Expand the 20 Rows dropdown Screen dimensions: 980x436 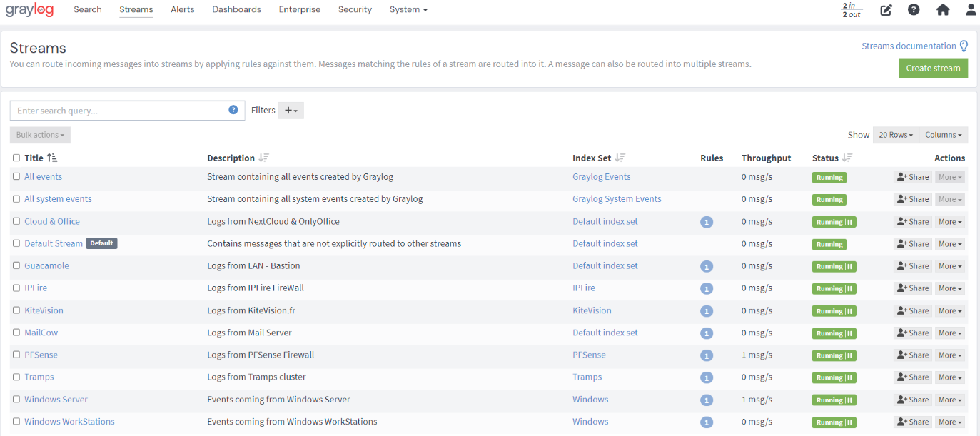[x=896, y=135]
